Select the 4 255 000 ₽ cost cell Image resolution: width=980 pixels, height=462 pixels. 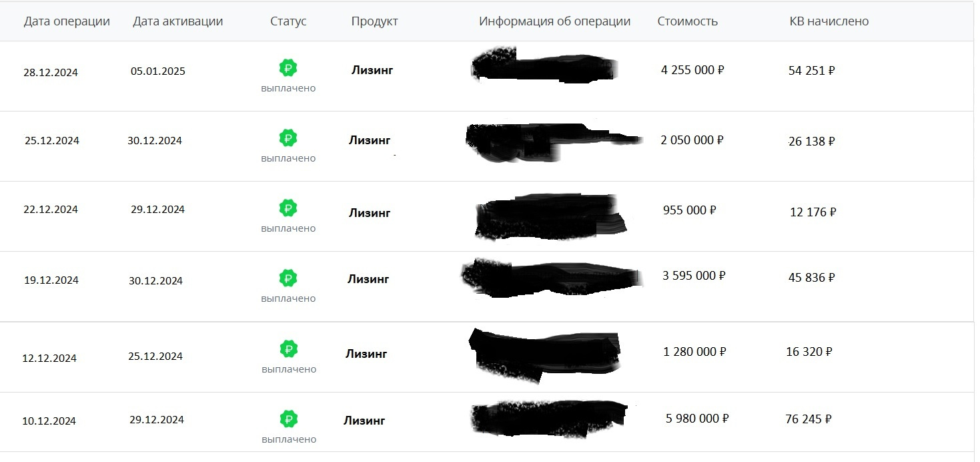(692, 70)
